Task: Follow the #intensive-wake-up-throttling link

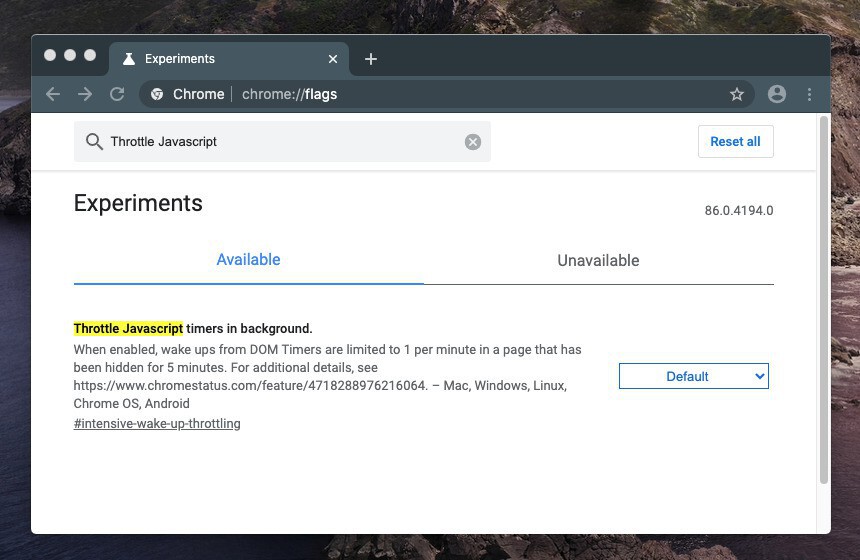Action: [x=157, y=423]
